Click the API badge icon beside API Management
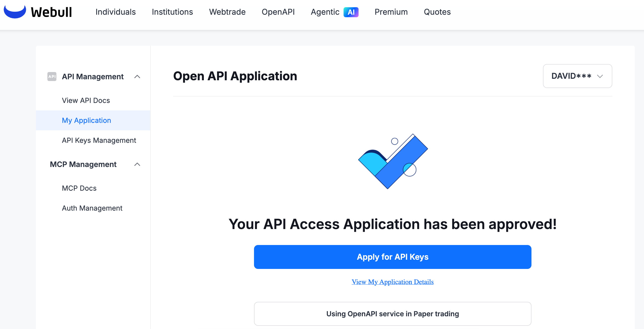 click(x=52, y=77)
